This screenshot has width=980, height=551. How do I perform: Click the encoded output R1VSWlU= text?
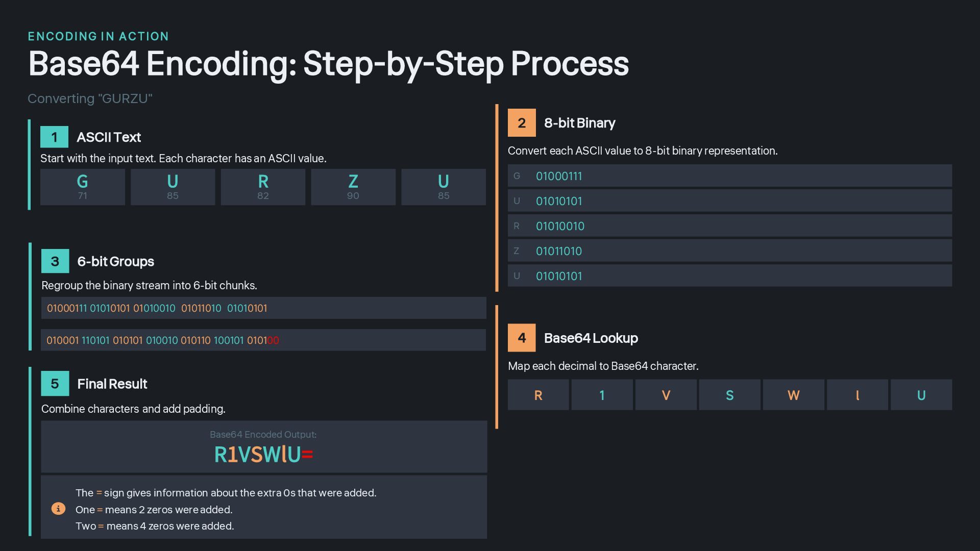263,455
